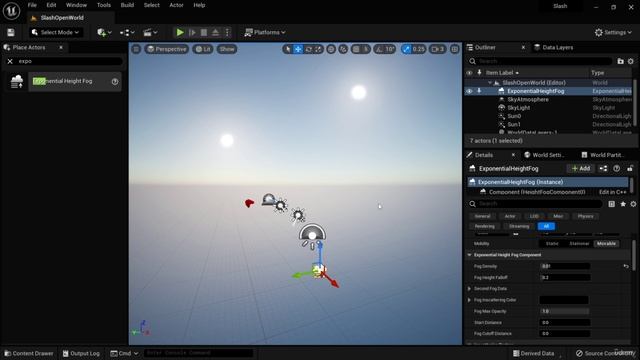Open the camera speed setting
The image size is (640, 360).
click(x=437, y=49)
